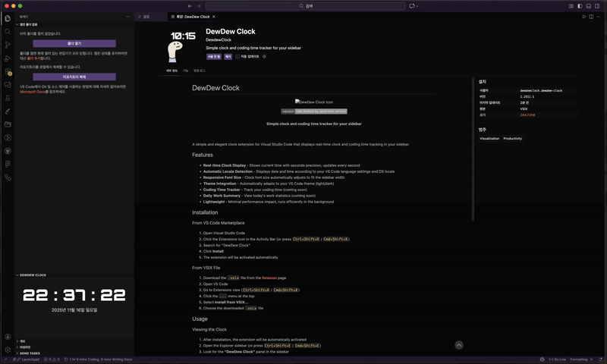Click the coding time tracker in status bar
Screen dimensions: 607x364
[98, 359]
